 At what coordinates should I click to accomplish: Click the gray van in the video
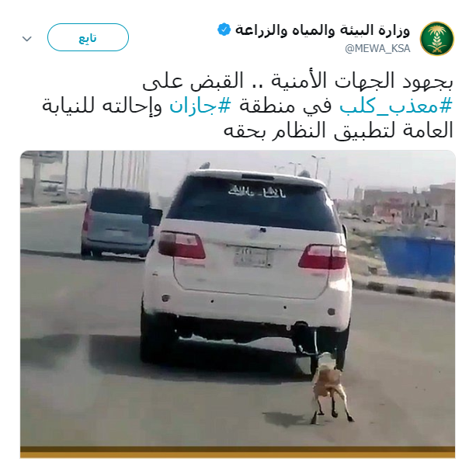(117, 223)
